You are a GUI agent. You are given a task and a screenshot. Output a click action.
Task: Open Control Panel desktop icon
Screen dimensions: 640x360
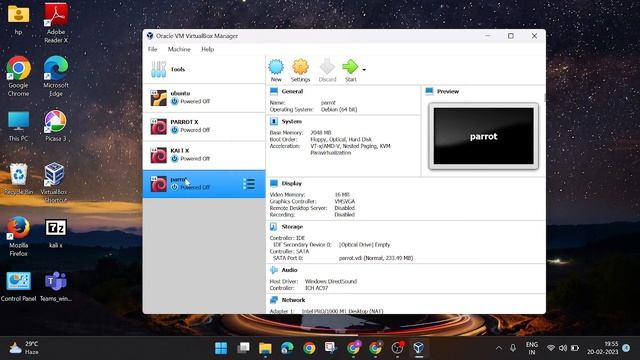(18, 287)
